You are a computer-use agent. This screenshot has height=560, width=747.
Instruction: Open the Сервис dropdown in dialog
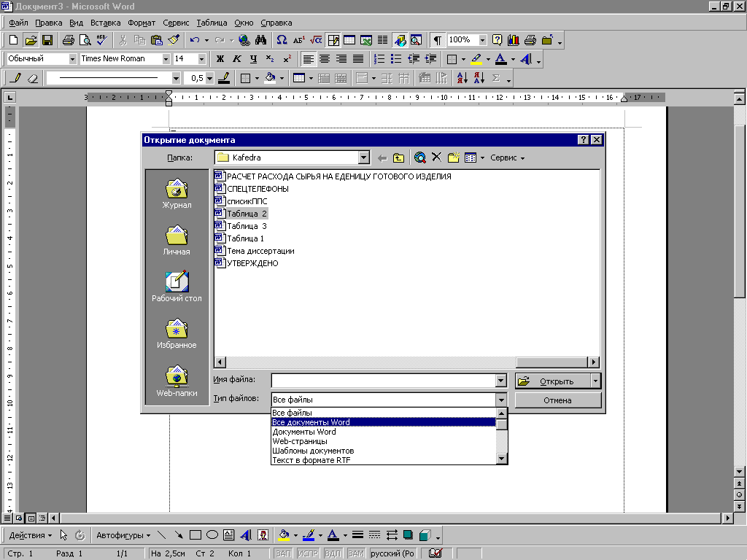508,157
